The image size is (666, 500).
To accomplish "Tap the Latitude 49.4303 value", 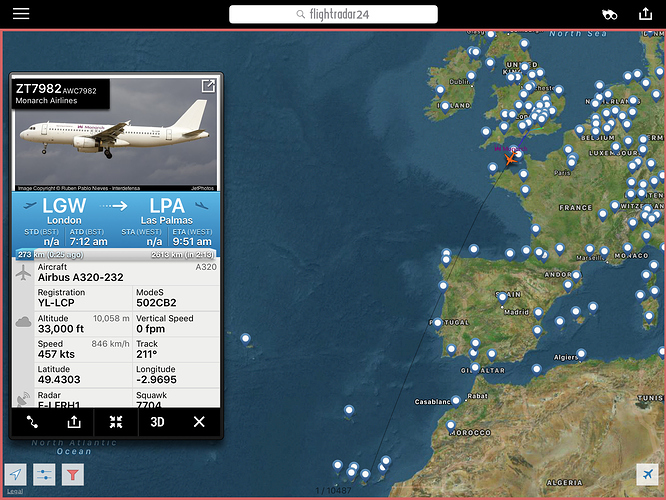I will [59, 380].
